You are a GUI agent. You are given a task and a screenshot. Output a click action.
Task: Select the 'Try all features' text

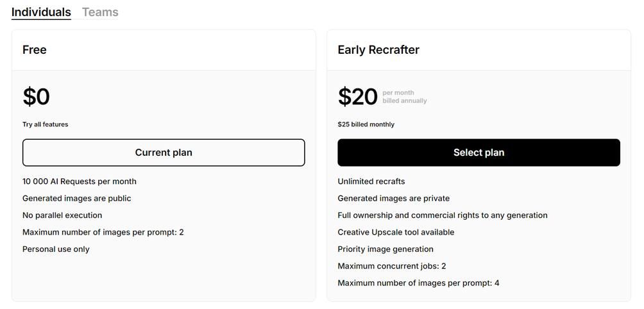46,124
